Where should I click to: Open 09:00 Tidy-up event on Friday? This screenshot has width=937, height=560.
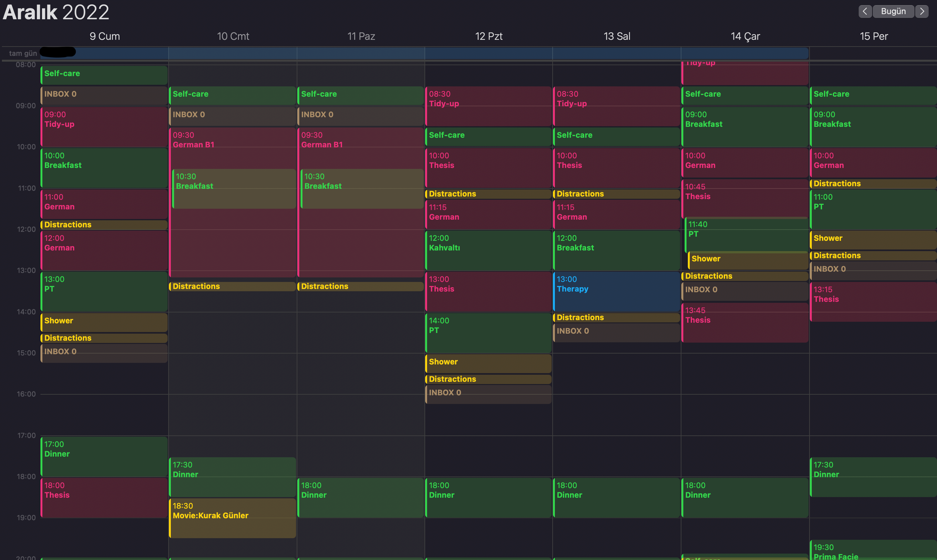coord(104,127)
